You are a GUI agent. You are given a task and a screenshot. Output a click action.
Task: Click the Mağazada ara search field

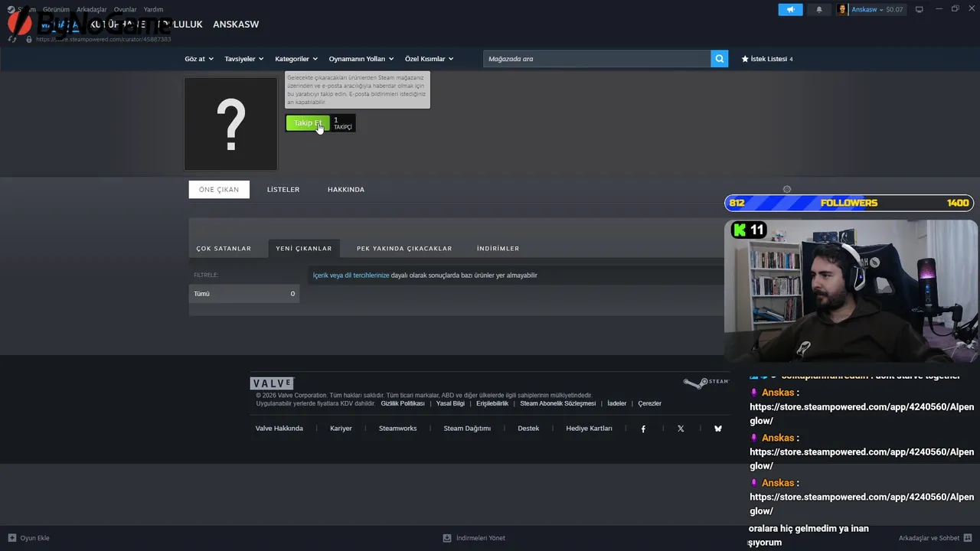pyautogui.click(x=597, y=59)
